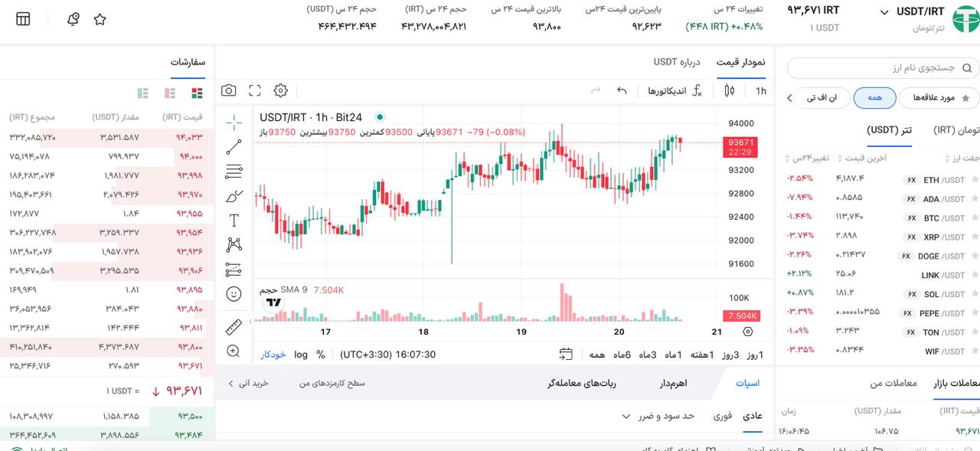Open the اهرم‌دار leveraged trading tab
This screenshot has height=451, width=980.
pyautogui.click(x=674, y=383)
